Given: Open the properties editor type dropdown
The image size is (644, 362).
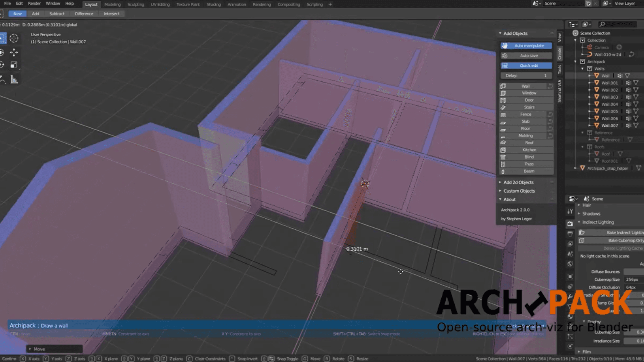Looking at the screenshot, I should [x=573, y=199].
